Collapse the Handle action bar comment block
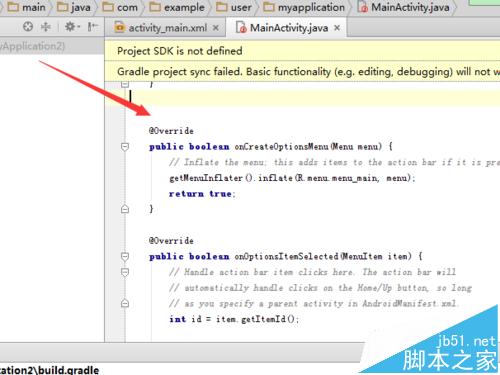 (125, 272)
